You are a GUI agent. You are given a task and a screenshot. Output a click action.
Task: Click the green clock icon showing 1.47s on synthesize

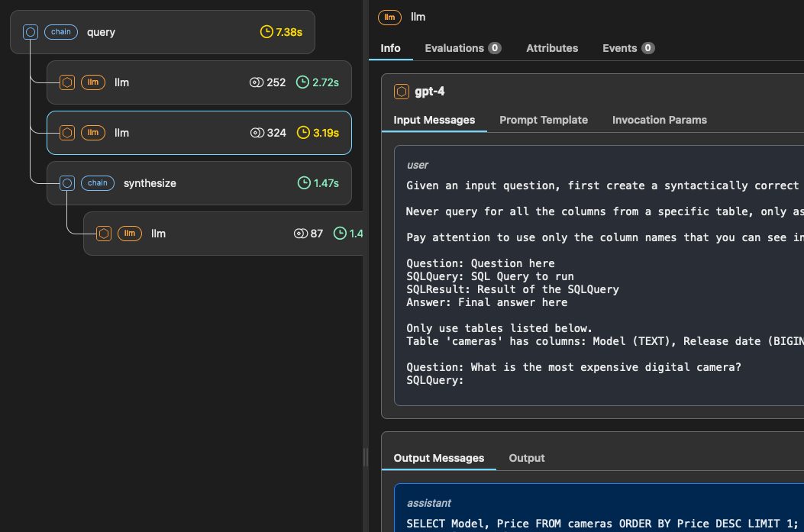click(x=305, y=183)
